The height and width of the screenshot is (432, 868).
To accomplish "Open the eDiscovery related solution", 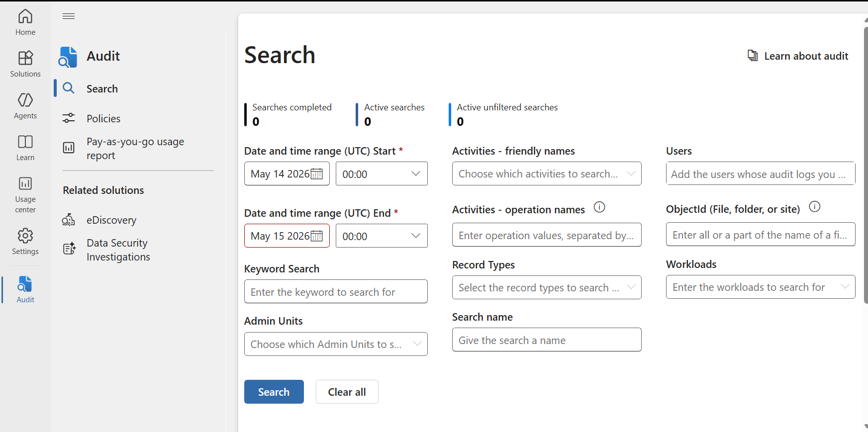I will [111, 220].
